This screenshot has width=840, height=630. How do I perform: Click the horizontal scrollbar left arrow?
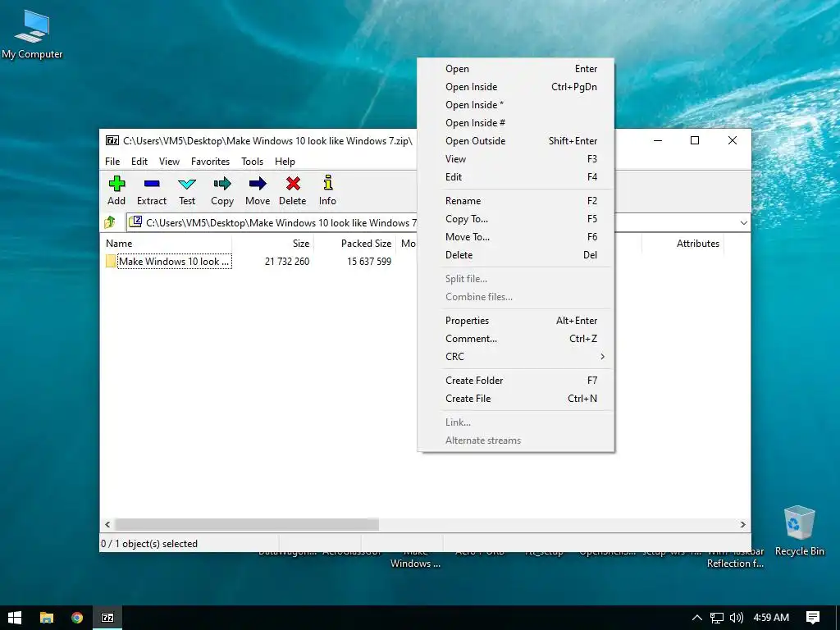pos(107,524)
